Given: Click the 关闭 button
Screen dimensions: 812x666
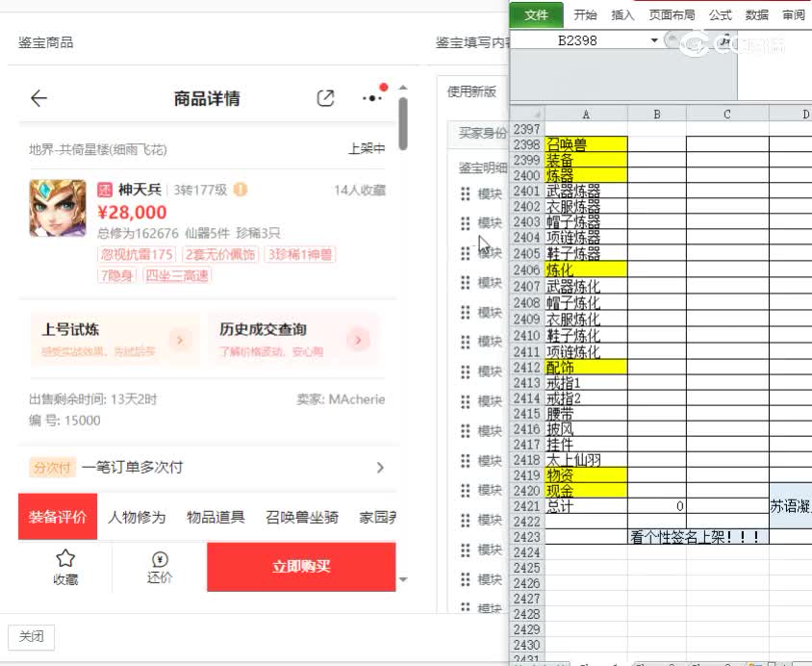Looking at the screenshot, I should 31,637.
